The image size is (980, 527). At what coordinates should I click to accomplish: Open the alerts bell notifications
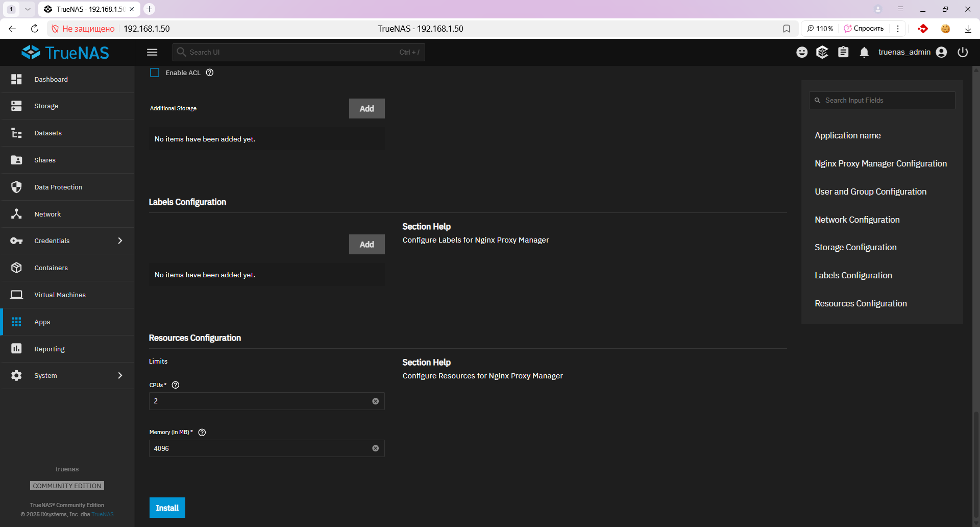(864, 52)
